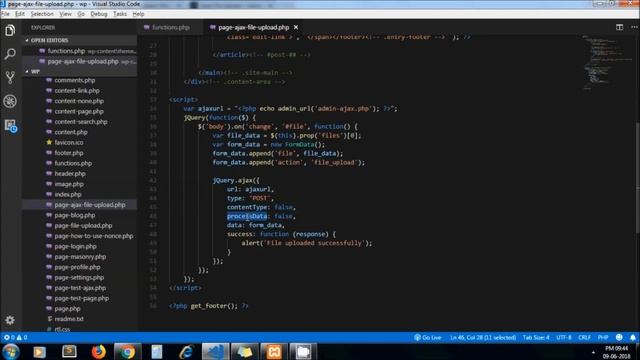Open Manage settings gear
This screenshot has width=640, height=360.
10,320
